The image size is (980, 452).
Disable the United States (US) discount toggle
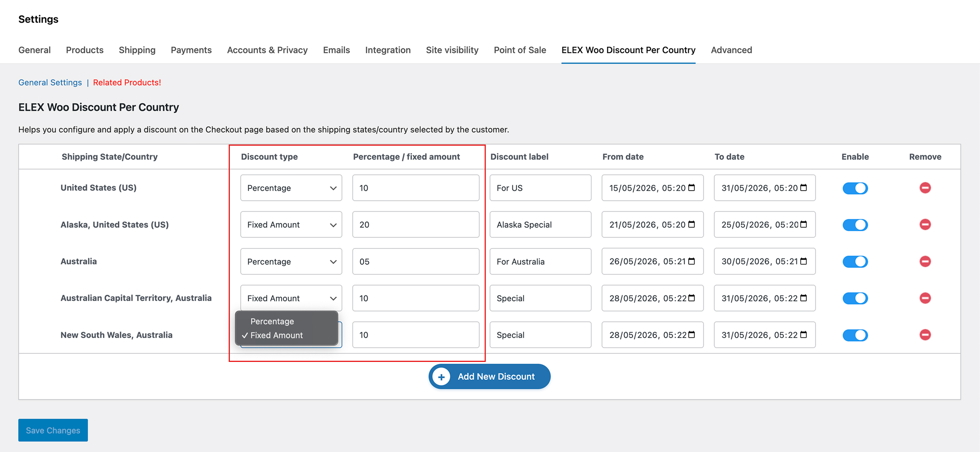coord(855,188)
